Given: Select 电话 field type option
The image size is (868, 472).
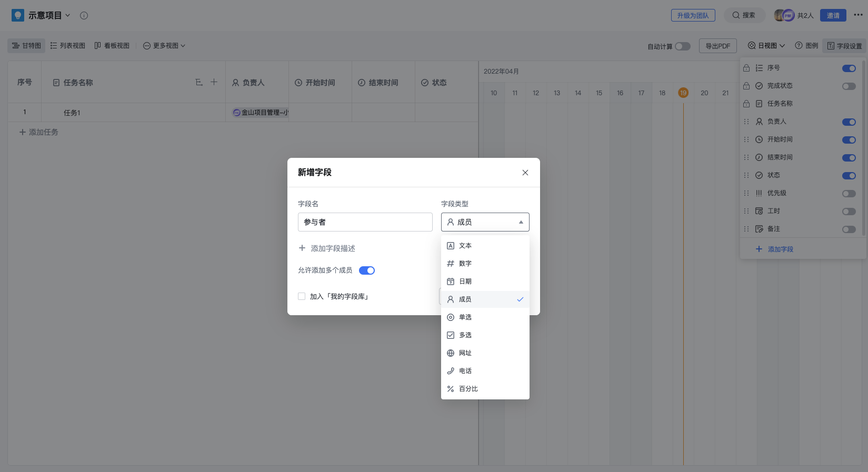Looking at the screenshot, I should (x=485, y=371).
